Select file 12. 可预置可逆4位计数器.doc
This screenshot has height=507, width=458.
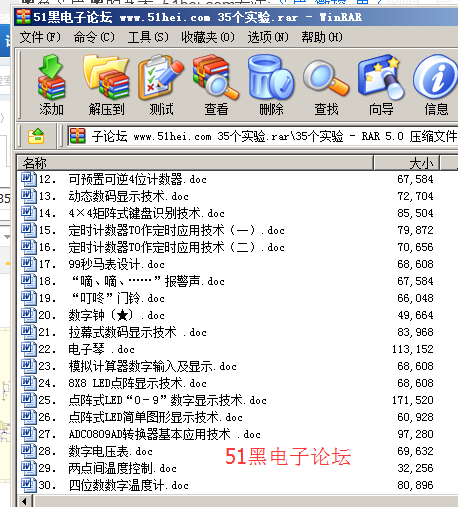coord(113,179)
